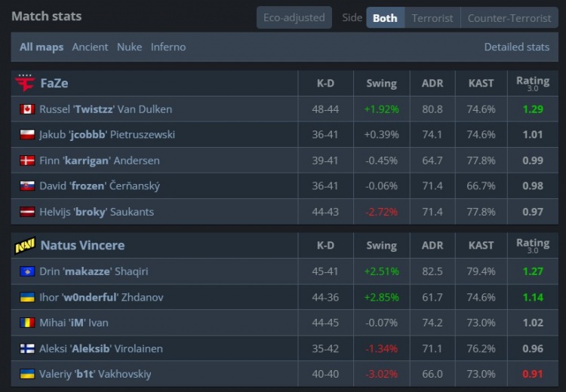
Task: Switch side filter to Counter-Terrorist
Action: [x=509, y=18]
